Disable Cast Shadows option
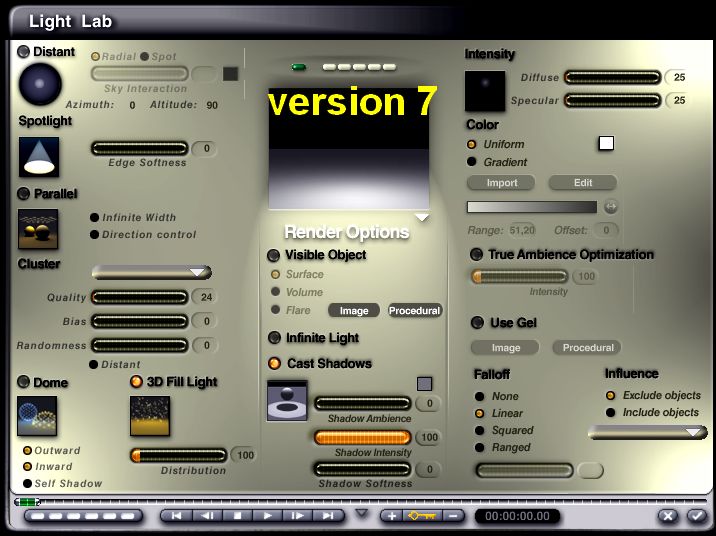716x536 pixels. click(x=274, y=363)
